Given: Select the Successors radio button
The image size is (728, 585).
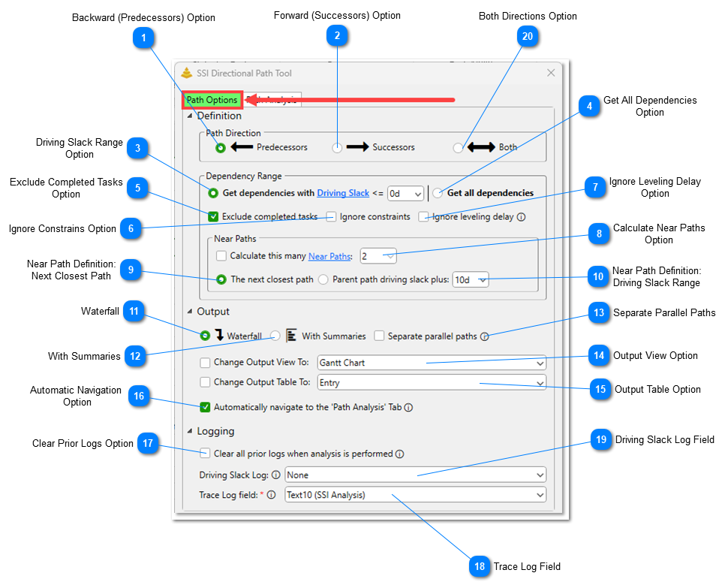Looking at the screenshot, I should point(337,148).
